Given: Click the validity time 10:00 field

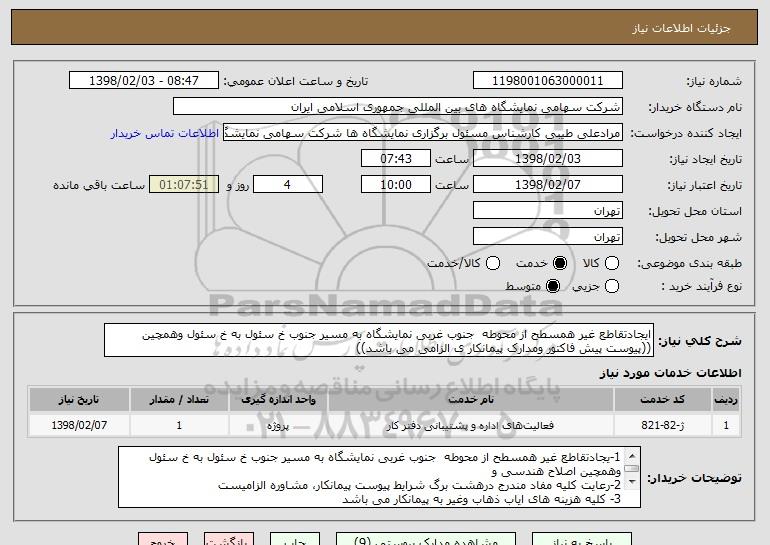Looking at the screenshot, I should click(x=396, y=185).
